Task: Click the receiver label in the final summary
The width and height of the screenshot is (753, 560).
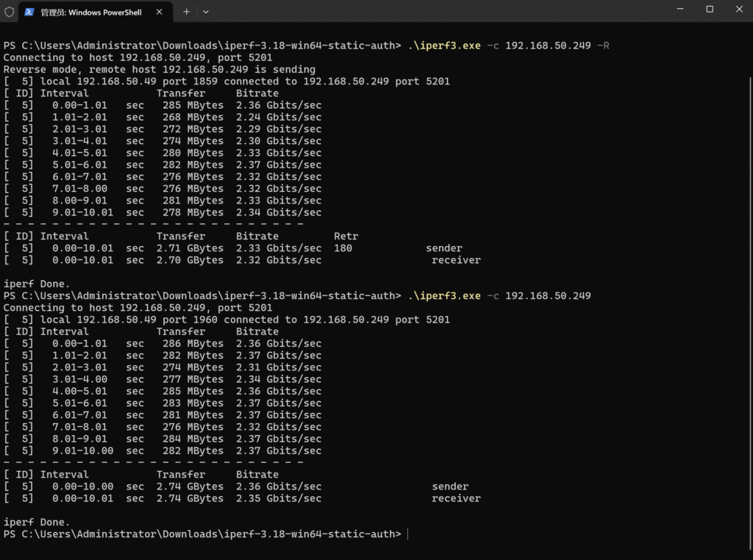Action: click(x=456, y=498)
